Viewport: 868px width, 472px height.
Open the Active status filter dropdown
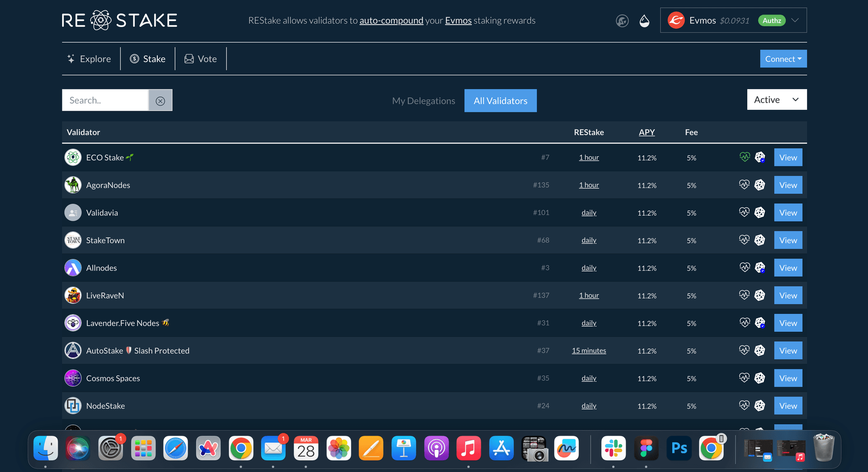[x=777, y=99]
